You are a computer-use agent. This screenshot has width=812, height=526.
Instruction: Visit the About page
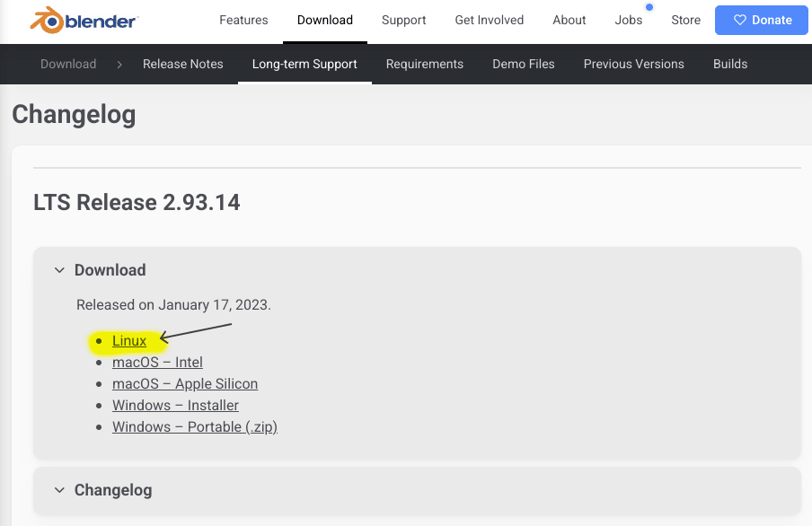tap(569, 20)
